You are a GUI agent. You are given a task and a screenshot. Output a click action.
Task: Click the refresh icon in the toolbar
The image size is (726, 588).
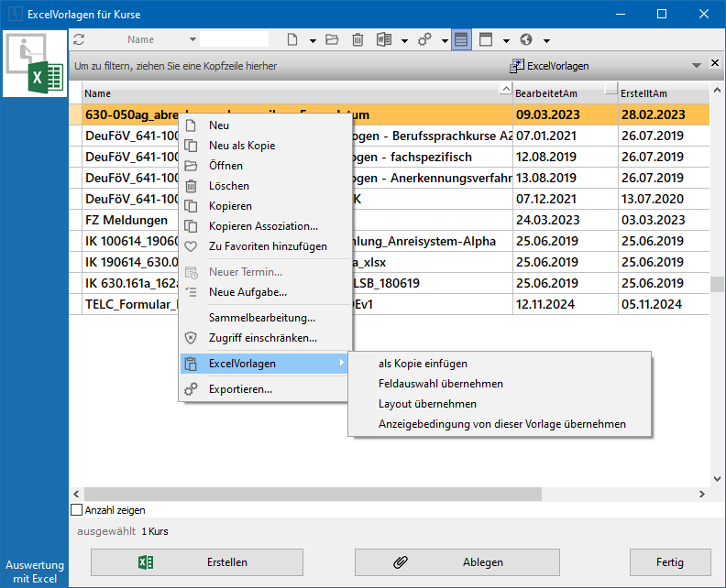[79, 39]
